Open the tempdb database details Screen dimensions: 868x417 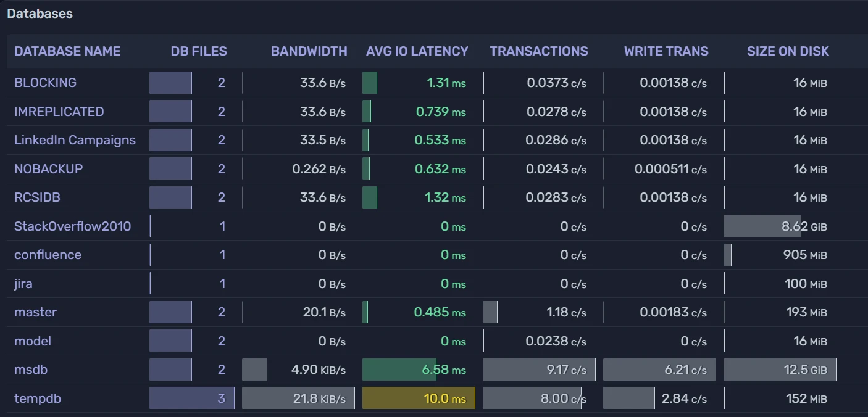38,398
